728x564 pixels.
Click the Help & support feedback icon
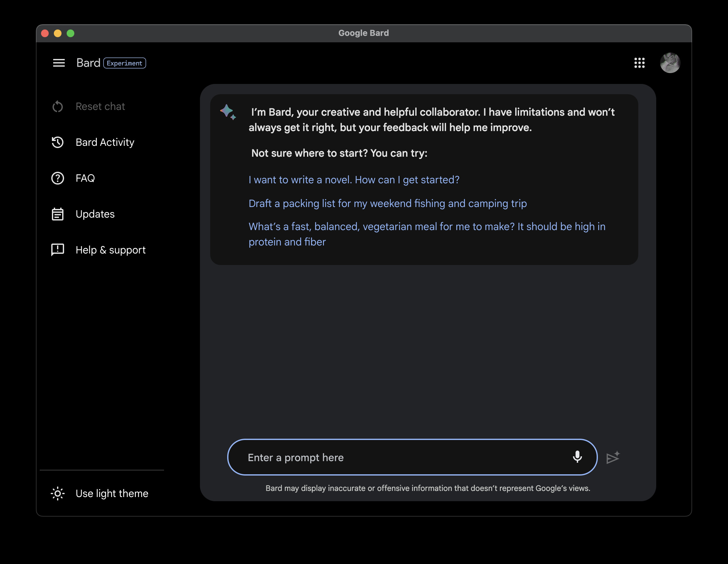point(58,250)
